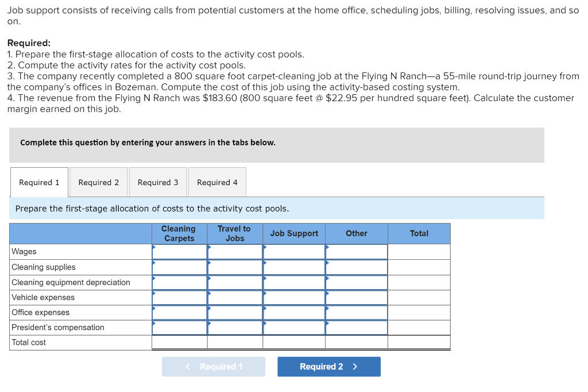Click the blue Required 2 next button
588x392 pixels.
pyautogui.click(x=329, y=367)
